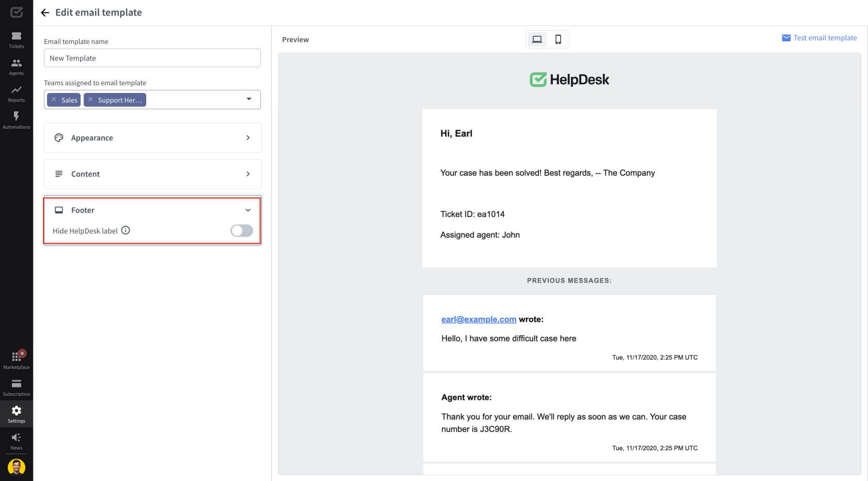The height and width of the screenshot is (481, 868).
Task: Click the Appearance section label
Action: click(x=92, y=137)
